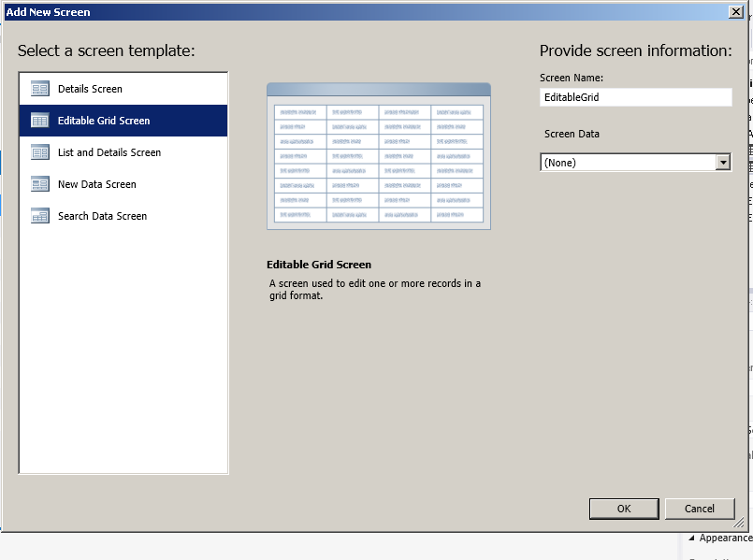Click the dialog resize grip
Image resolution: width=753 pixels, height=560 pixels.
coord(740,523)
